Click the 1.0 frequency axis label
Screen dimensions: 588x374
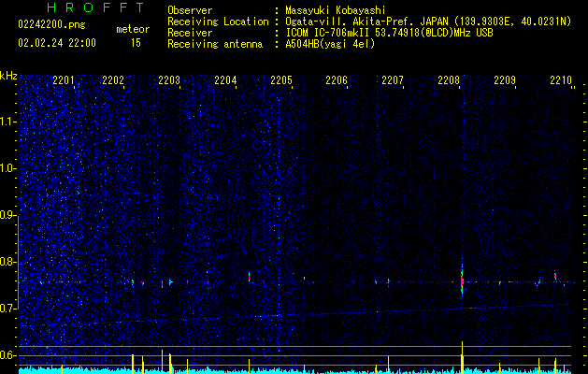(x=8, y=168)
